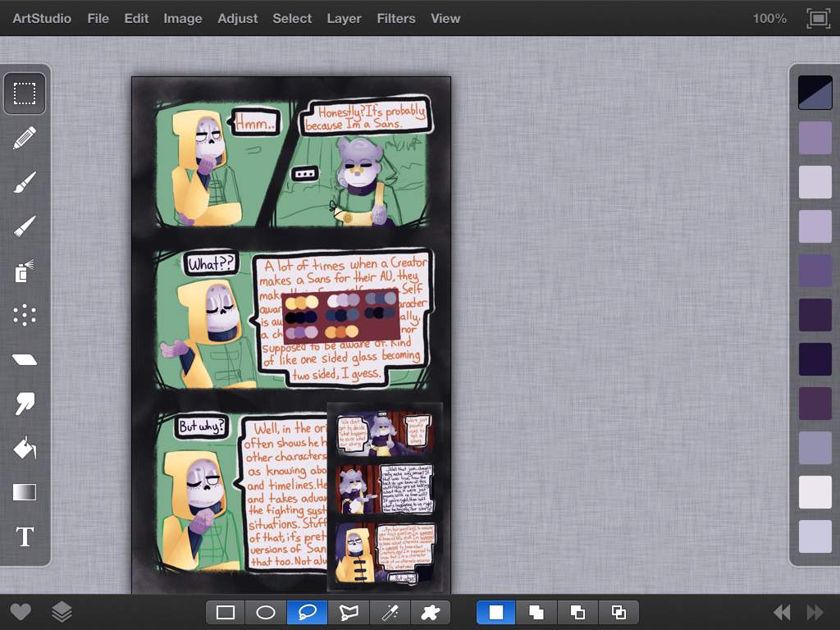Image resolution: width=840 pixels, height=630 pixels.
Task: Select the Spray paint can tool
Action: (x=25, y=271)
